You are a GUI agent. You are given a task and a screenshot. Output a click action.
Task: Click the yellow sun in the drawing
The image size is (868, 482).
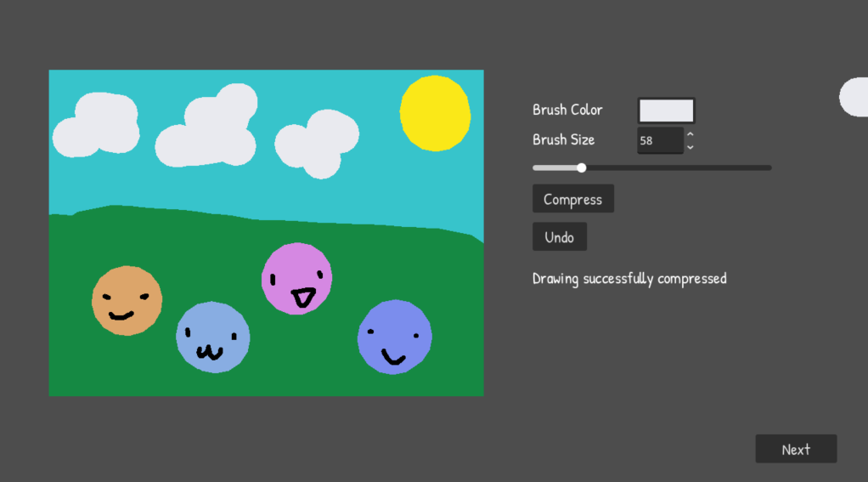tap(435, 114)
